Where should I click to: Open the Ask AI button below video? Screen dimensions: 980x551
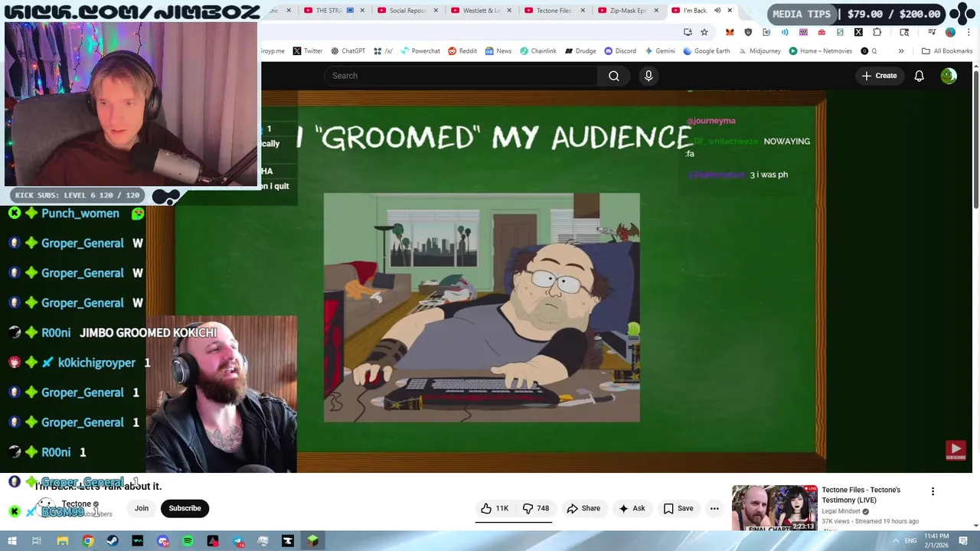(x=632, y=508)
